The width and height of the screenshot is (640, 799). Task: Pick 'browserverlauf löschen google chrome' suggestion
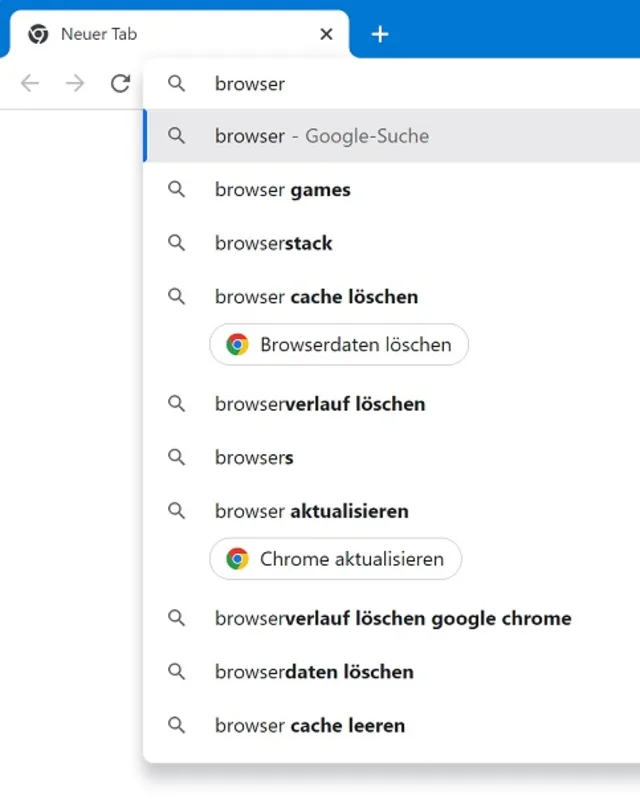[393, 618]
